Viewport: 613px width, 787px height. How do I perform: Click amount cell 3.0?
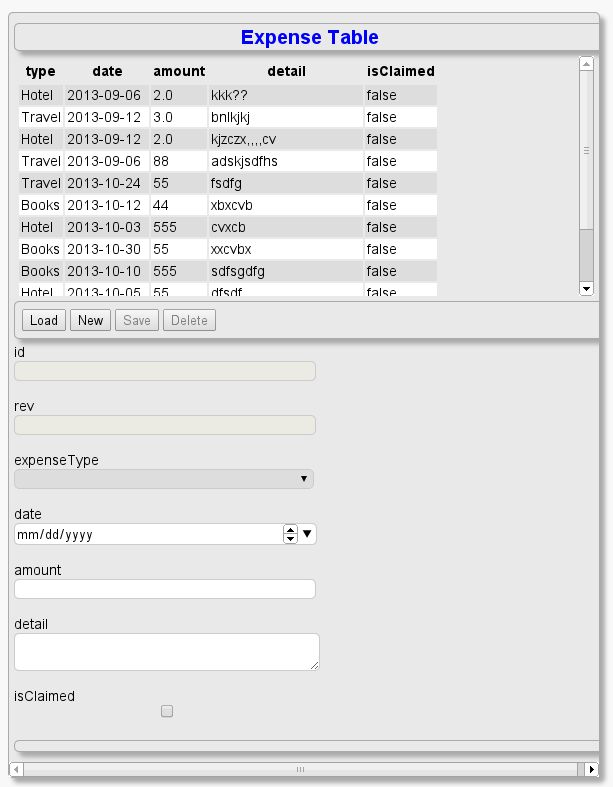179,117
